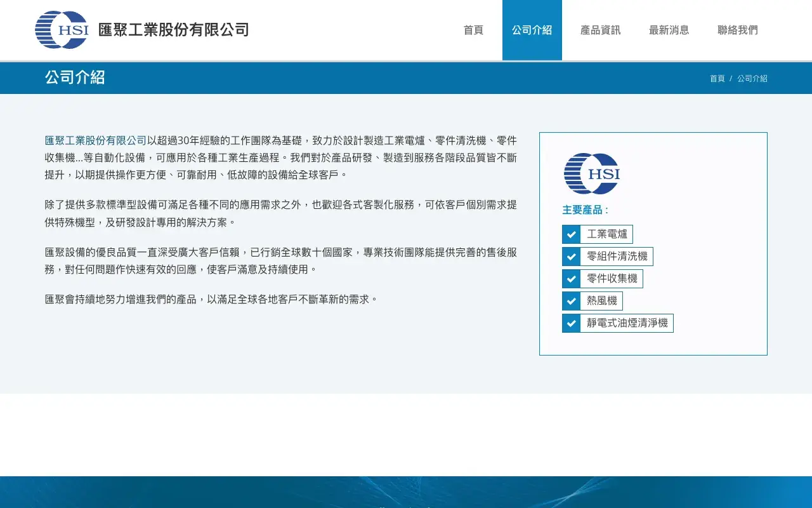Screen dimensions: 812x508
Task: Click the paragraph starting 匯聚設備的優良品質
Action: coord(280,261)
